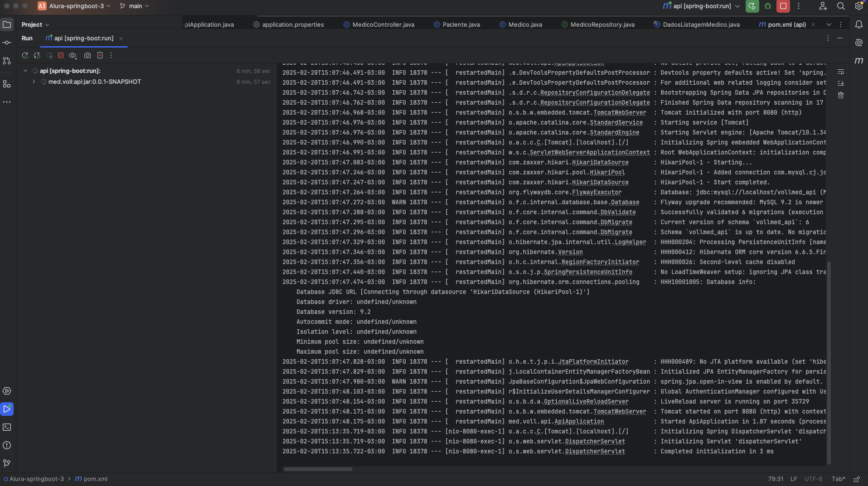Screen dimensions: 868x486
Task: Toggle the read-only lock icon
Action: (x=857, y=479)
